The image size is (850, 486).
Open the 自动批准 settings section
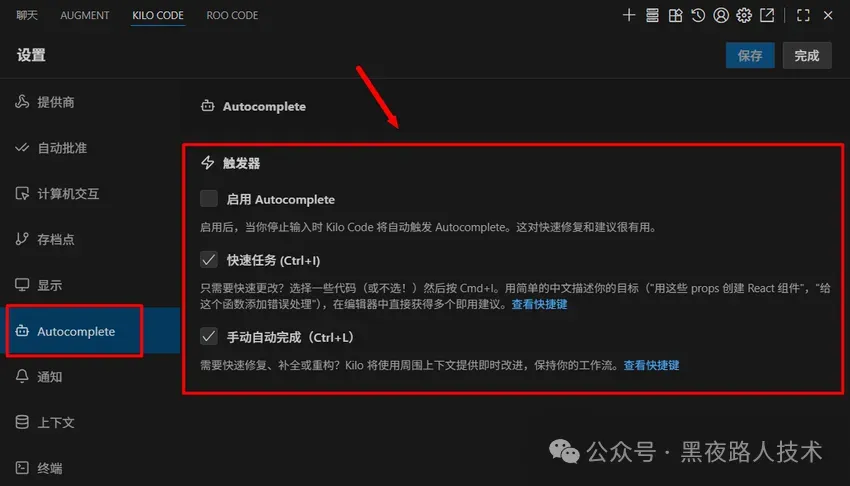[89, 147]
